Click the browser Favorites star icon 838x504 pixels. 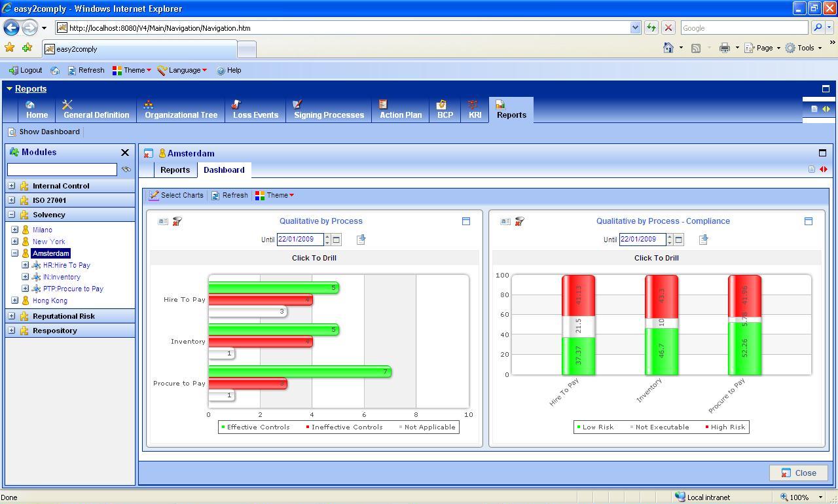point(9,48)
